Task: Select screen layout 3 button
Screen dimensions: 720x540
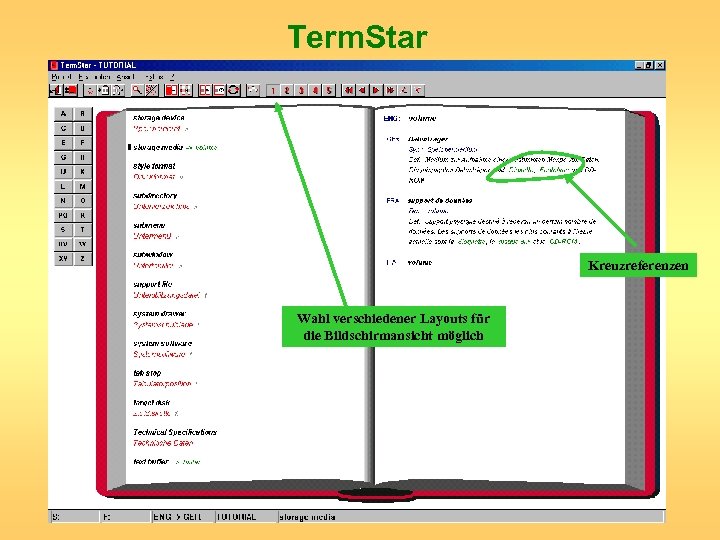Action: [301, 90]
